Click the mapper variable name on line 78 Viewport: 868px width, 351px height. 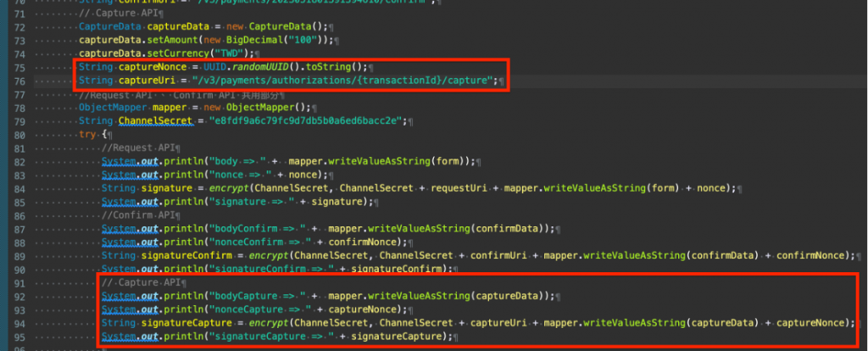coord(170,108)
